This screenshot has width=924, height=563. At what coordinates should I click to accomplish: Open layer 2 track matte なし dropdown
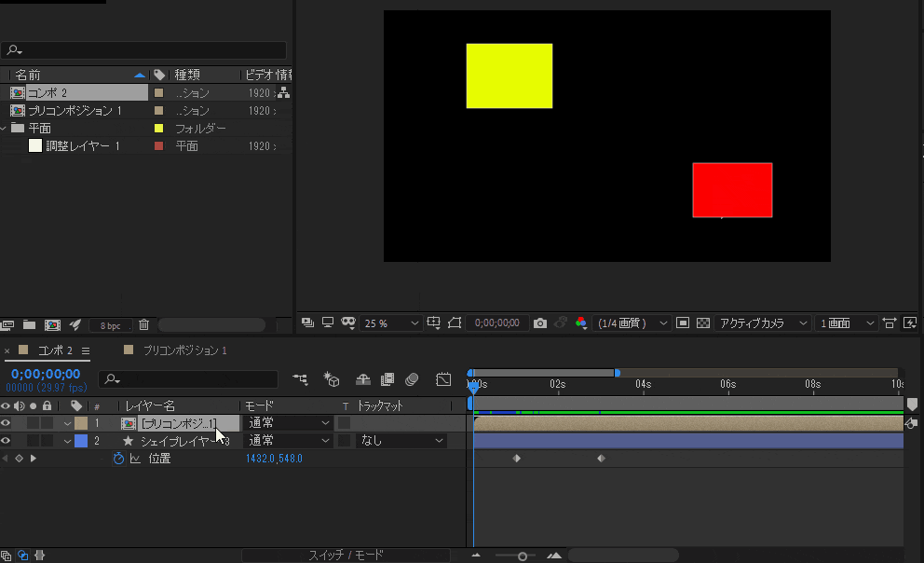401,440
